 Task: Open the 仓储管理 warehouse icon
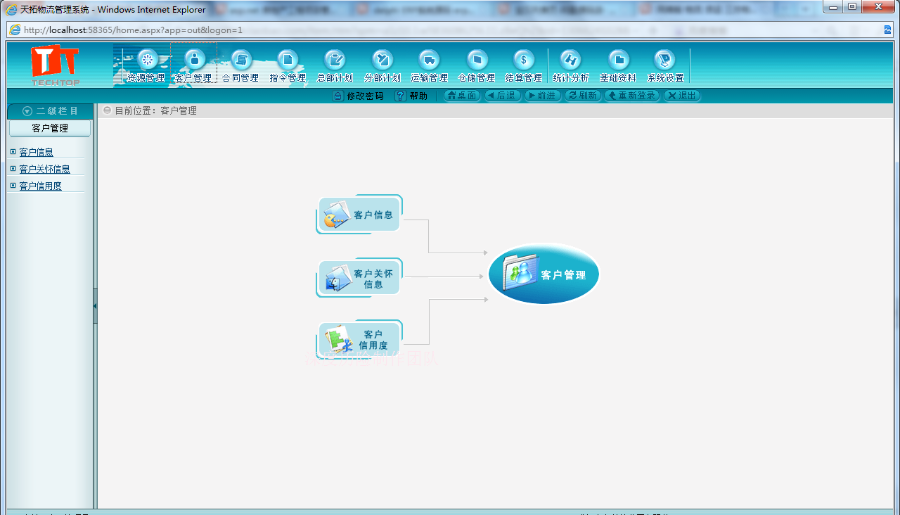[x=476, y=60]
